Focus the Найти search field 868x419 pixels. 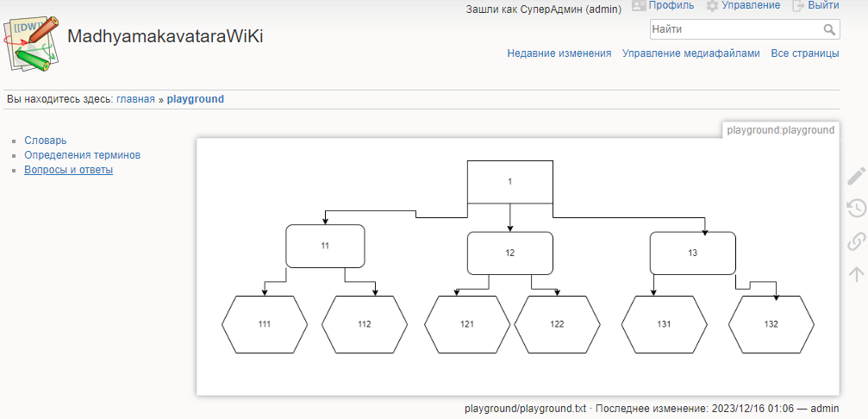pos(733,30)
